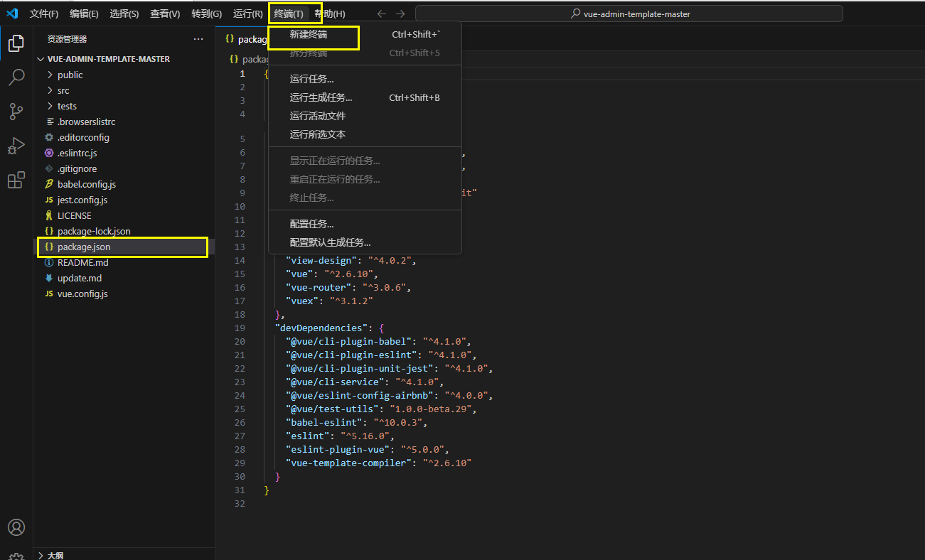925x560 pixels.
Task: Click the vue.config.js JS icon
Action: coord(49,294)
